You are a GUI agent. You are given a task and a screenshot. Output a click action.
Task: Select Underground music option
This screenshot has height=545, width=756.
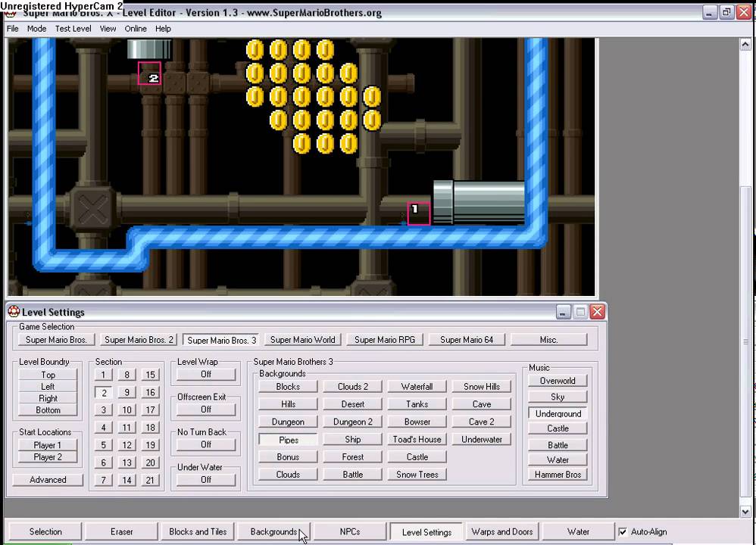point(558,413)
